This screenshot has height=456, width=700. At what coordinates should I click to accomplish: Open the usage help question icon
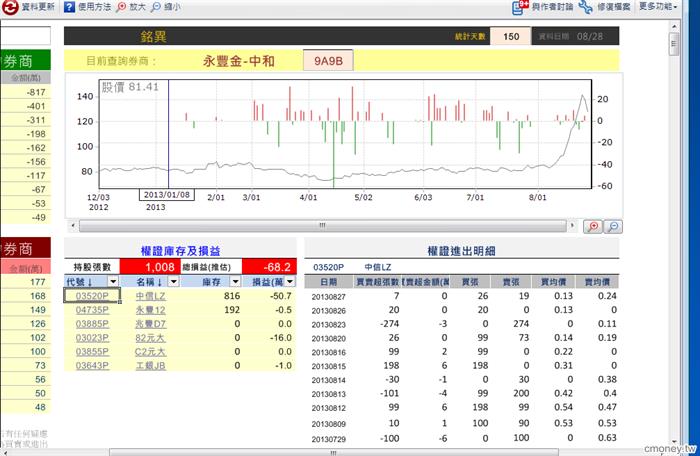click(69, 7)
